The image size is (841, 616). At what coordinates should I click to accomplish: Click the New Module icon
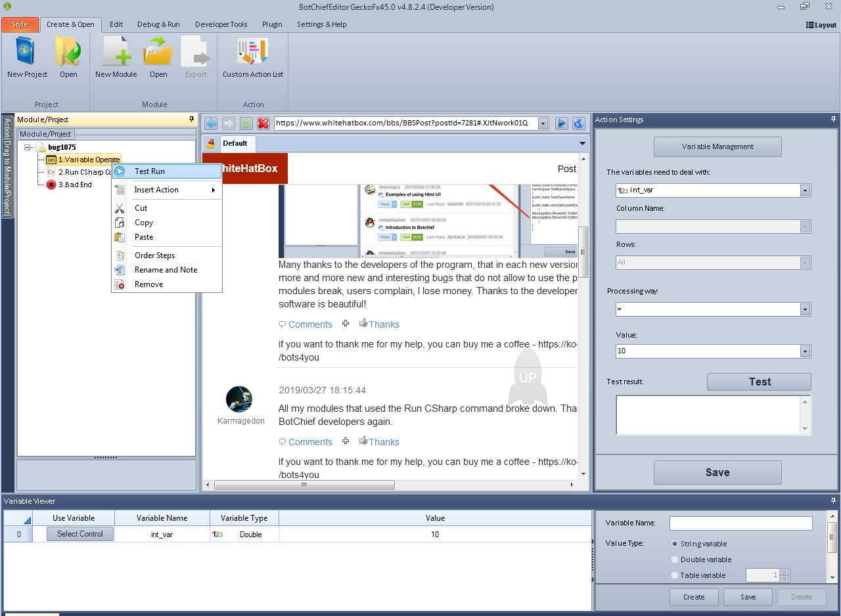116,53
